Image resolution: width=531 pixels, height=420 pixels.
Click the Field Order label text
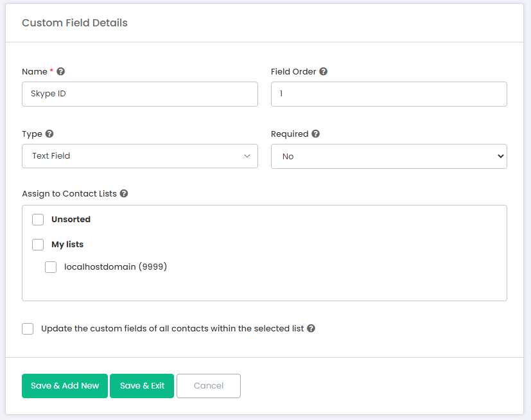click(293, 72)
